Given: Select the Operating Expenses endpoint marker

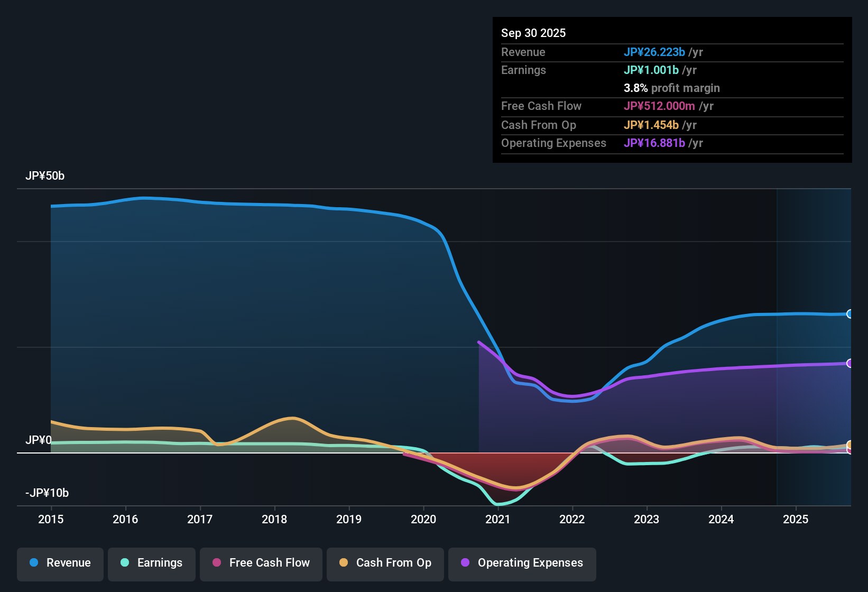Looking at the screenshot, I should tap(850, 364).
